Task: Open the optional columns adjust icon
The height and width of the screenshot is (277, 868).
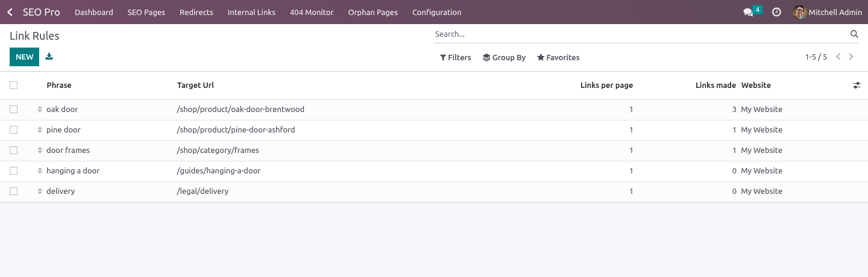Action: (x=857, y=86)
